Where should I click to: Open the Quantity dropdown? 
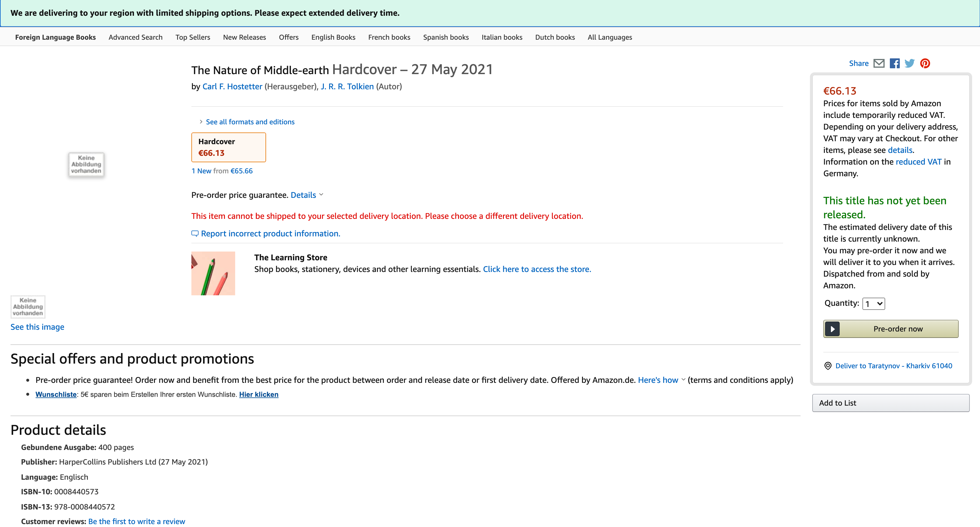pyautogui.click(x=874, y=304)
